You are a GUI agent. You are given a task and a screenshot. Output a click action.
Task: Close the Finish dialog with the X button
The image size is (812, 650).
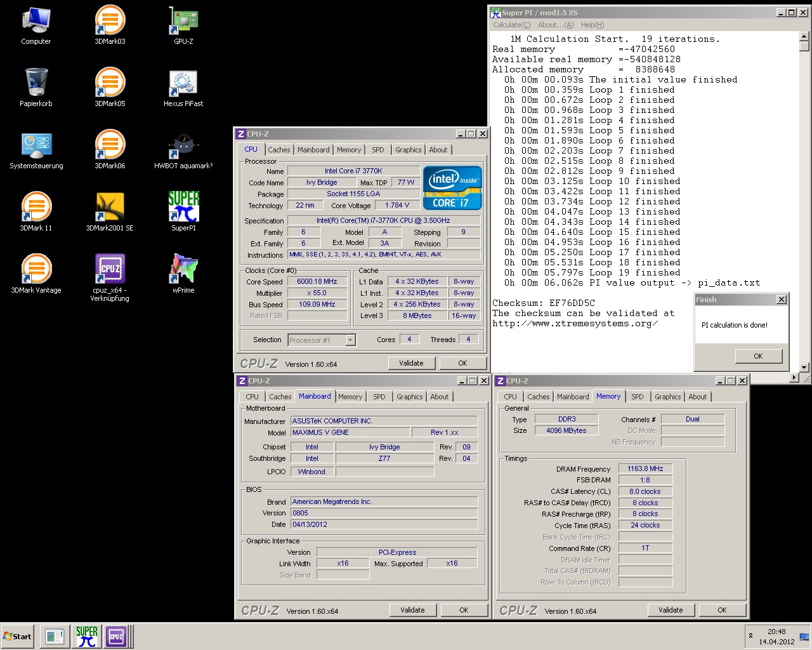coord(782,300)
